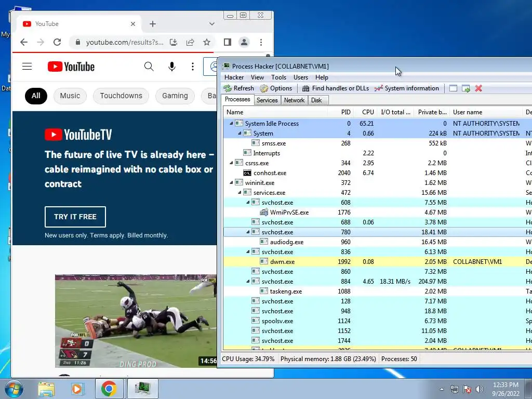Image resolution: width=532 pixels, height=399 pixels.
Task: Sort processes by the Name column header
Action: tap(275, 112)
